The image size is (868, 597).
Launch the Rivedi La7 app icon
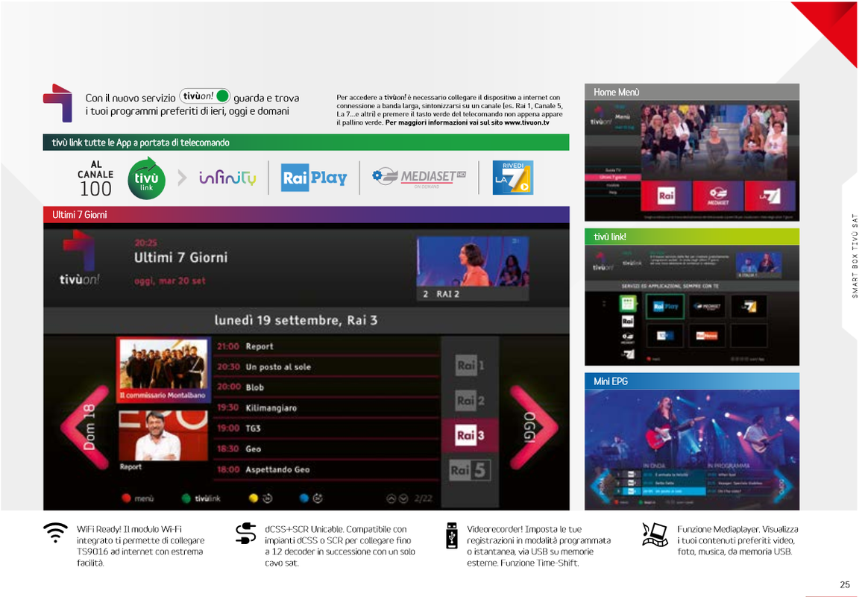pos(513,178)
